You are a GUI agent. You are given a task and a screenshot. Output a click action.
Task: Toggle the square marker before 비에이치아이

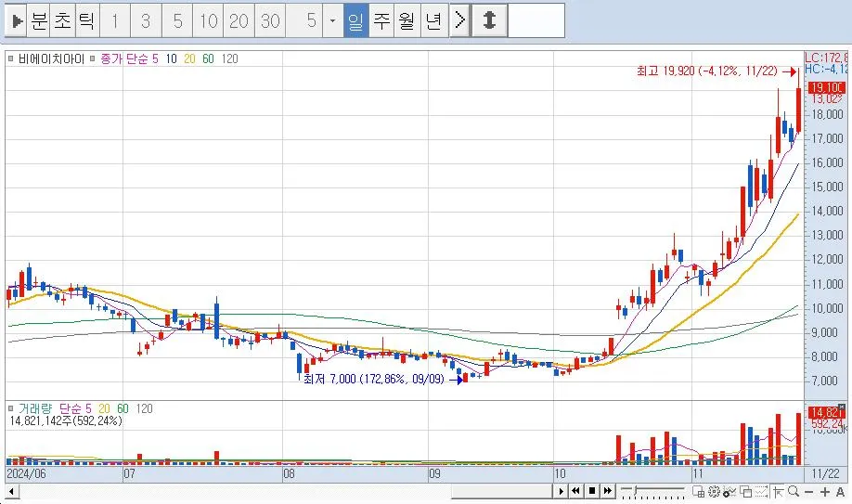[x=11, y=58]
